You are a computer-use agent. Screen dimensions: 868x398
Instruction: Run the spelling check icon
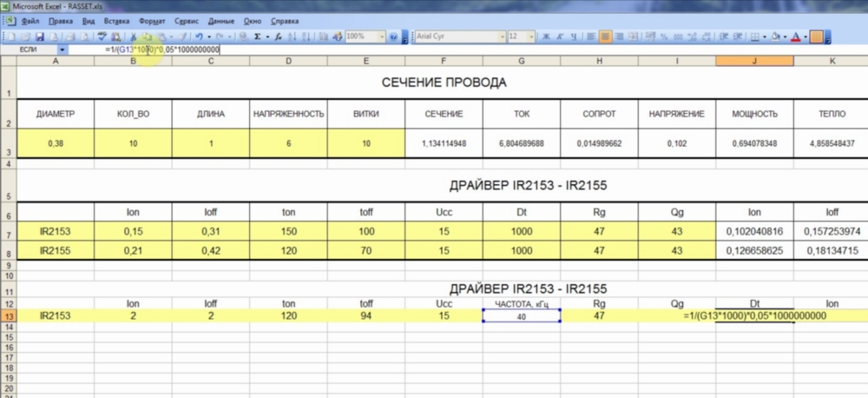(102, 36)
